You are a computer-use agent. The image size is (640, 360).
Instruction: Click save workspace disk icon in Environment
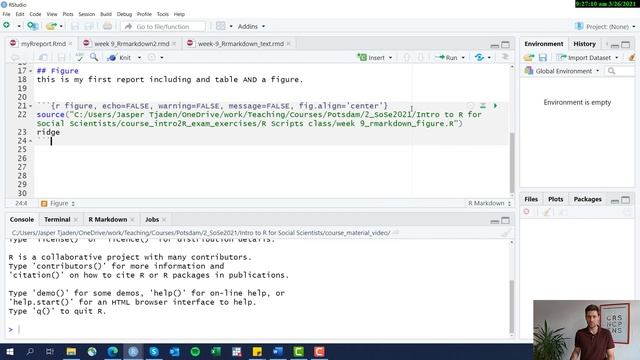point(542,58)
